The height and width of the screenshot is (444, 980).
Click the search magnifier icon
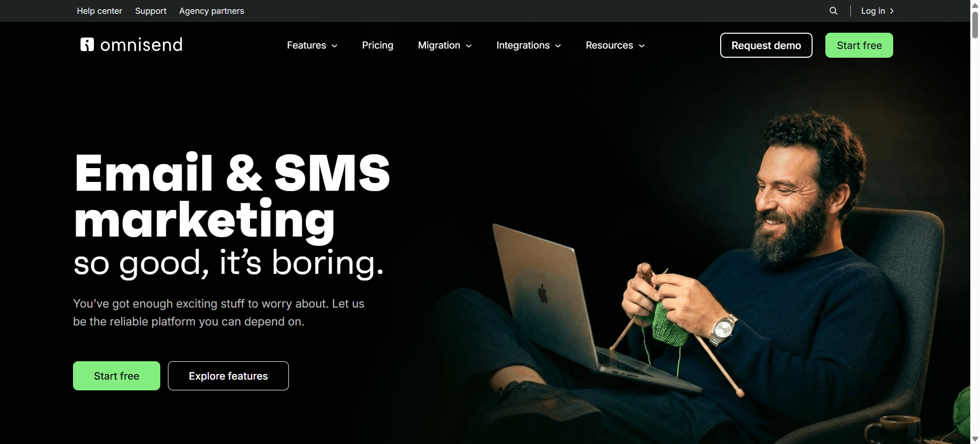click(834, 11)
